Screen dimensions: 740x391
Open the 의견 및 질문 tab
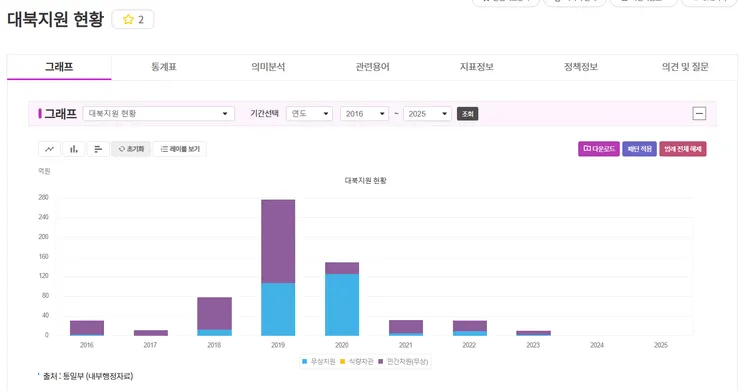click(x=685, y=67)
